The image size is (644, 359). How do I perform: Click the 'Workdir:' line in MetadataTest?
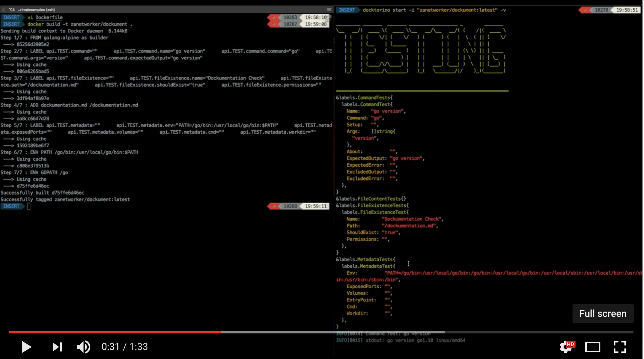[369, 313]
